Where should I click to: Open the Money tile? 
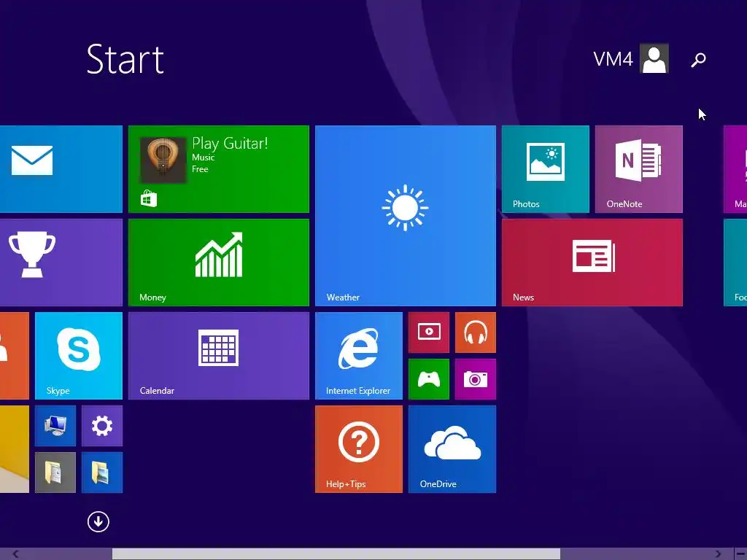click(x=219, y=262)
